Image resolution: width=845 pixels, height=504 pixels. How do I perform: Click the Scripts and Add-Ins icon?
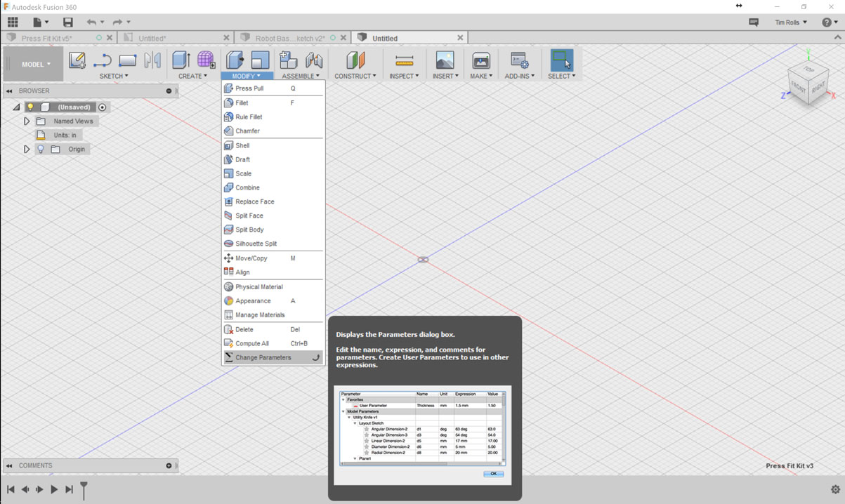pos(520,60)
